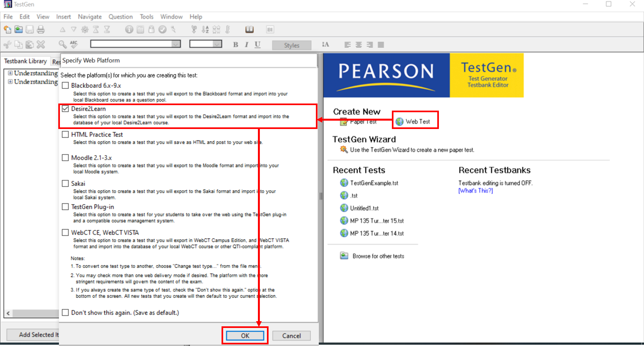644x346 pixels.
Task: Click the testbank panel horizontal scrollbar
Action: (x=32, y=313)
